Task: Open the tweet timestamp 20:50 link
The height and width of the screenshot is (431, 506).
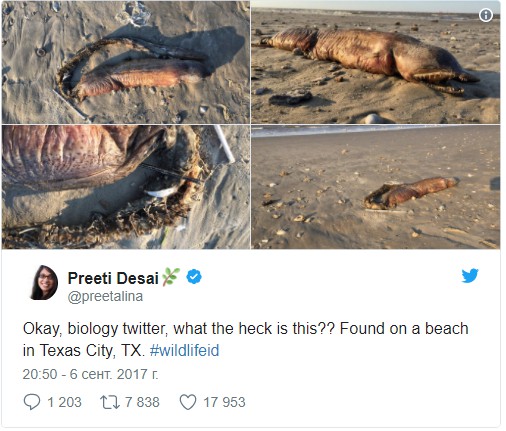Action: [x=90, y=374]
